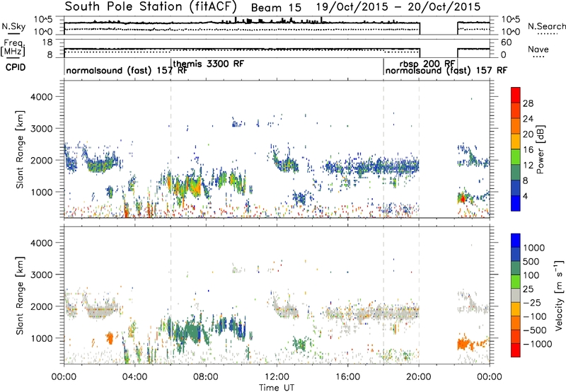566x392 pixels.
Task: Click the 'Time UT' axis label
Action: point(277,388)
